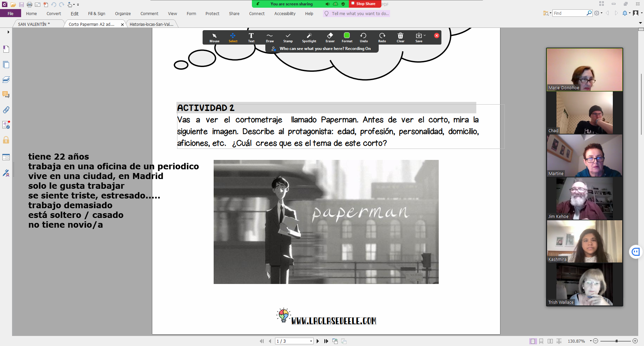Customize quick access toolbar arrow
The width and height of the screenshot is (644, 346).
[x=78, y=5]
